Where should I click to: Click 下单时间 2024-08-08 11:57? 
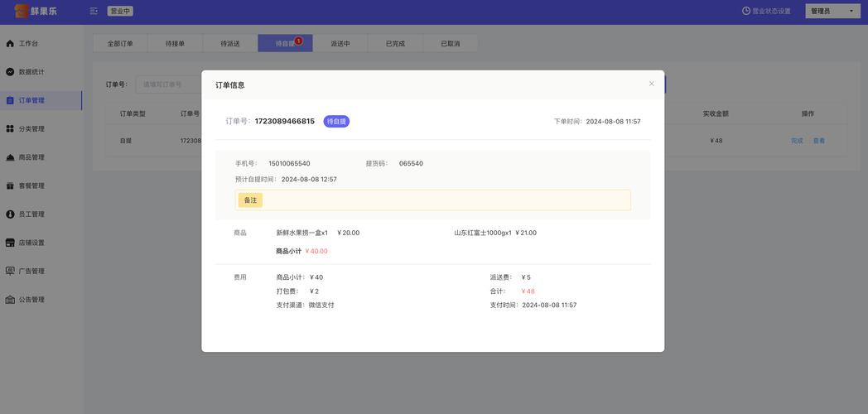(x=597, y=121)
